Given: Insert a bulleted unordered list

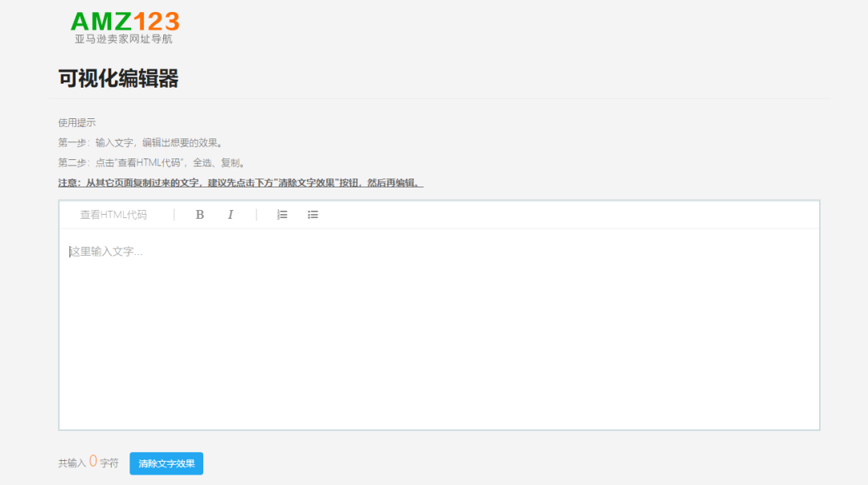Looking at the screenshot, I should coord(313,215).
